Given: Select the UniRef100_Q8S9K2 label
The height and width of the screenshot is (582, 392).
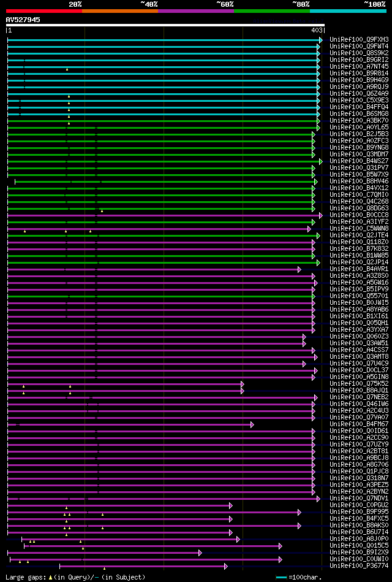Looking at the screenshot, I should click(x=359, y=53).
